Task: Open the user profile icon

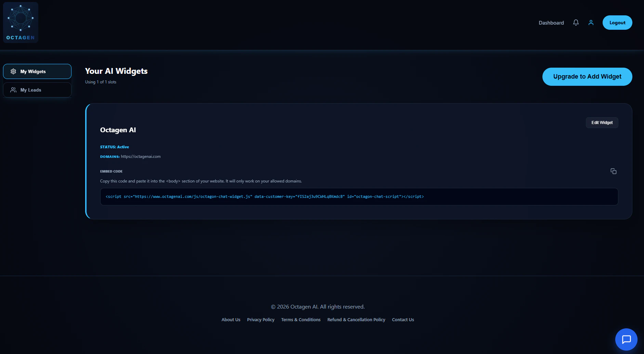Action: pyautogui.click(x=591, y=23)
